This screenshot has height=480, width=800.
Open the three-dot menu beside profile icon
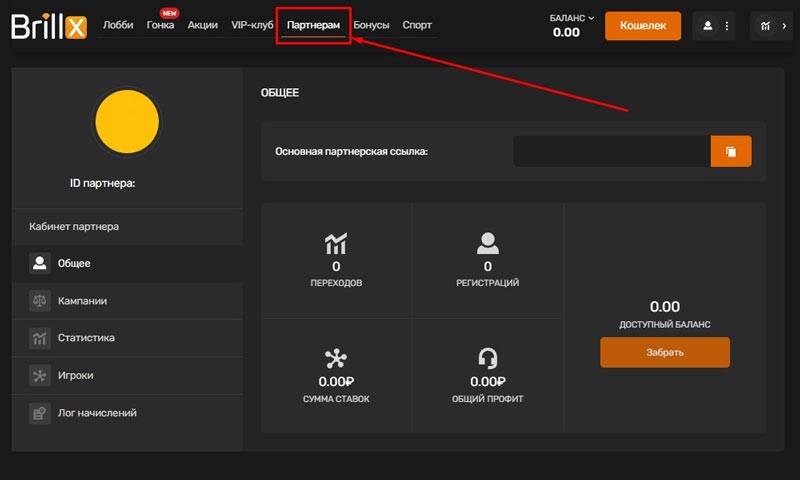(726, 26)
